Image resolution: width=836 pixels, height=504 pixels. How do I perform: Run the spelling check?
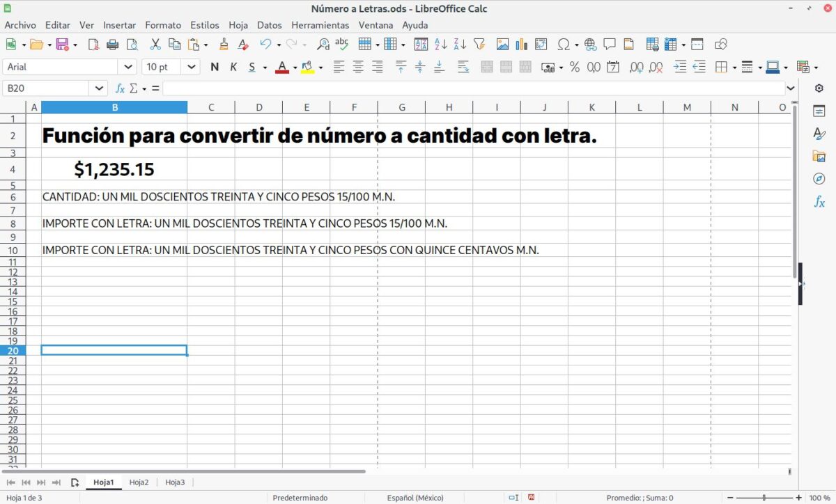click(341, 45)
